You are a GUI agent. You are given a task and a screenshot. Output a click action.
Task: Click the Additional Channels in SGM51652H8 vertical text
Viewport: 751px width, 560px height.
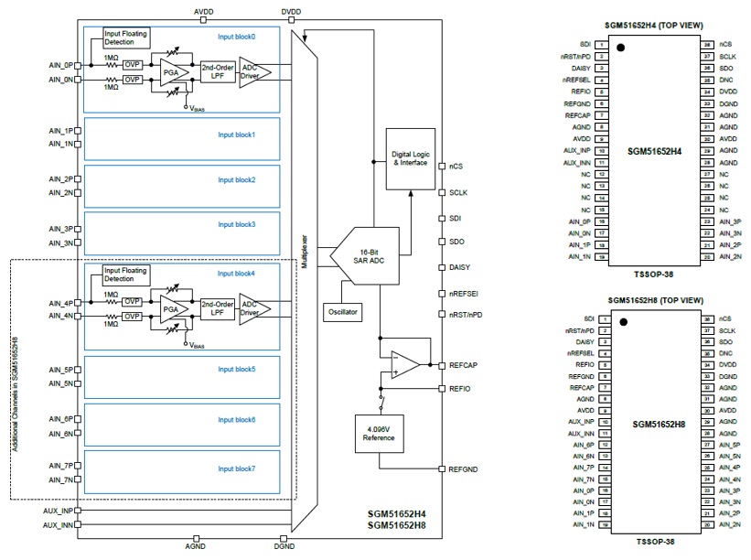(15, 394)
